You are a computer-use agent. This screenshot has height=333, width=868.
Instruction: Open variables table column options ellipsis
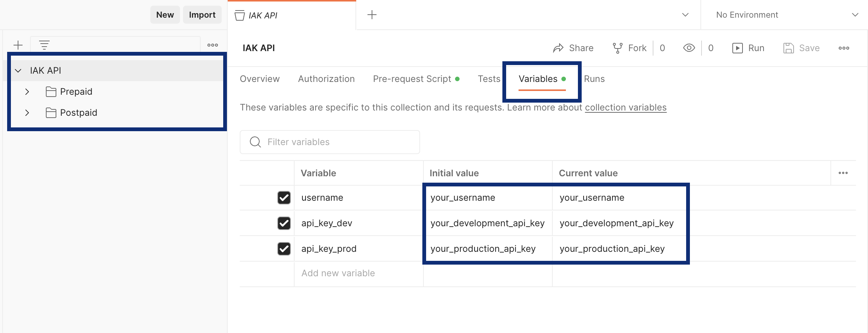[843, 173]
